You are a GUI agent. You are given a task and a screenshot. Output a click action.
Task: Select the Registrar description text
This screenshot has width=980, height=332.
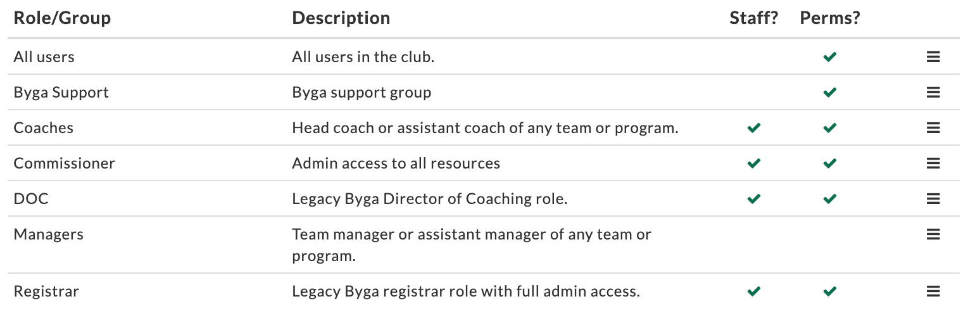coord(466,292)
